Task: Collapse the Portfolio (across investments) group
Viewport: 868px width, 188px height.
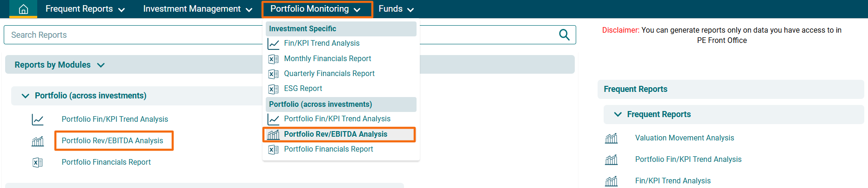Action: (26, 96)
